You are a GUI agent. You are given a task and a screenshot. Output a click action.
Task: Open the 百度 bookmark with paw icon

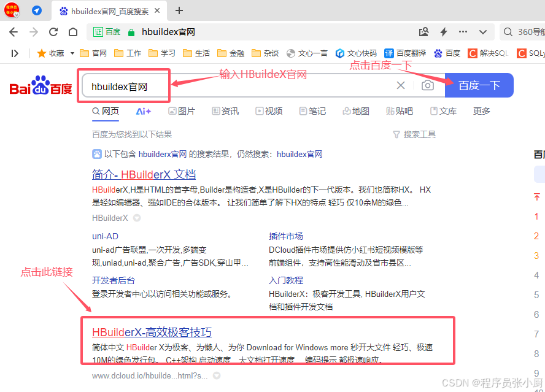point(447,53)
